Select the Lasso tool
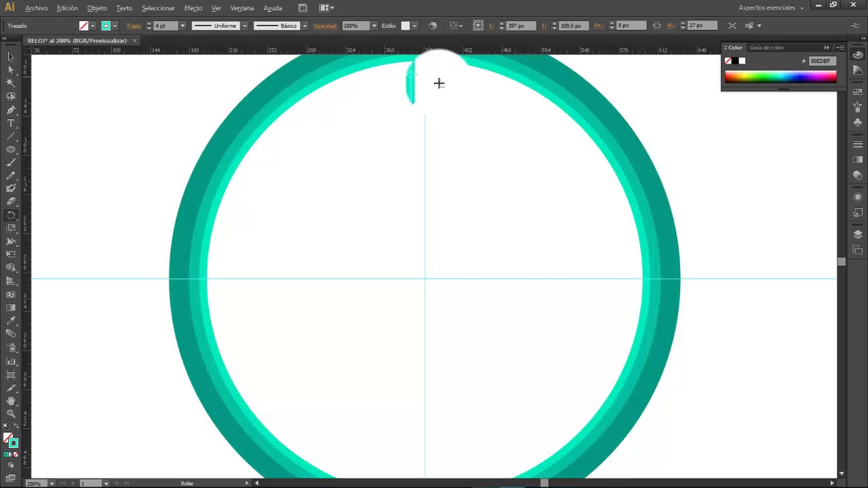This screenshot has height=488, width=868. (11, 96)
